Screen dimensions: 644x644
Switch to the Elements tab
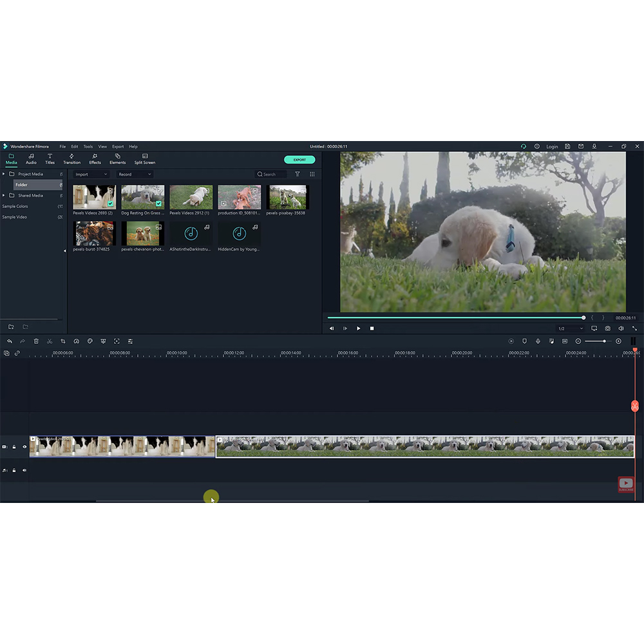click(x=117, y=159)
